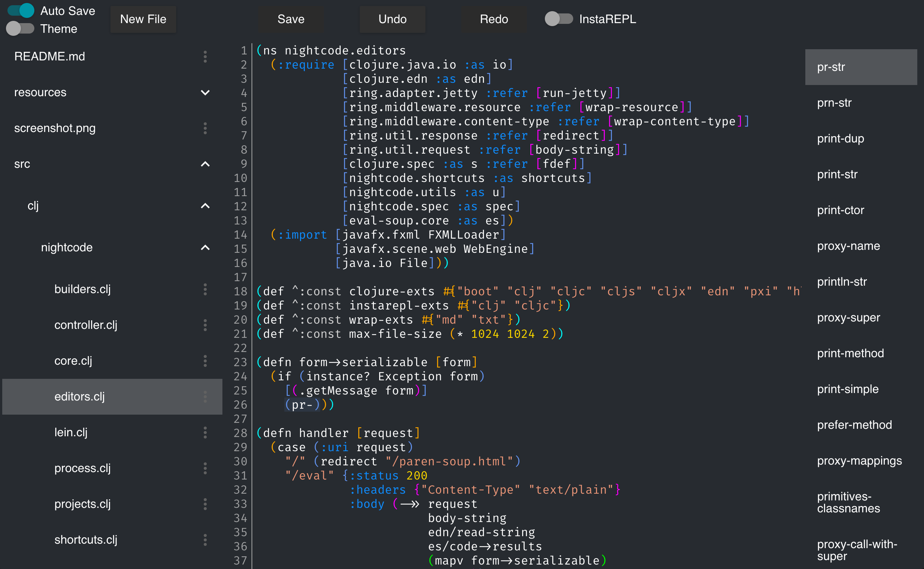Viewport: 924px width, 569px height.
Task: Open the kebab menu for lein.clj
Action: pyautogui.click(x=205, y=433)
